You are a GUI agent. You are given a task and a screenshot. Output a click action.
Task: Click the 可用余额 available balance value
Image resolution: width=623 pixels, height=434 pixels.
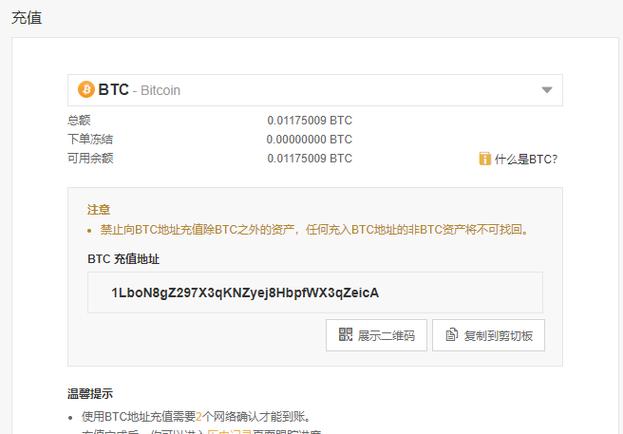(310, 159)
